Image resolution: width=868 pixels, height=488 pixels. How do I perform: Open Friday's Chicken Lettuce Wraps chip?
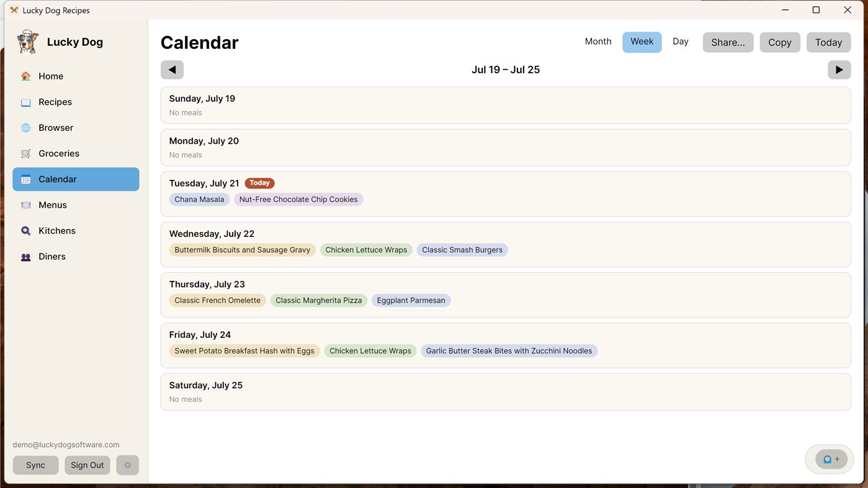pyautogui.click(x=370, y=351)
